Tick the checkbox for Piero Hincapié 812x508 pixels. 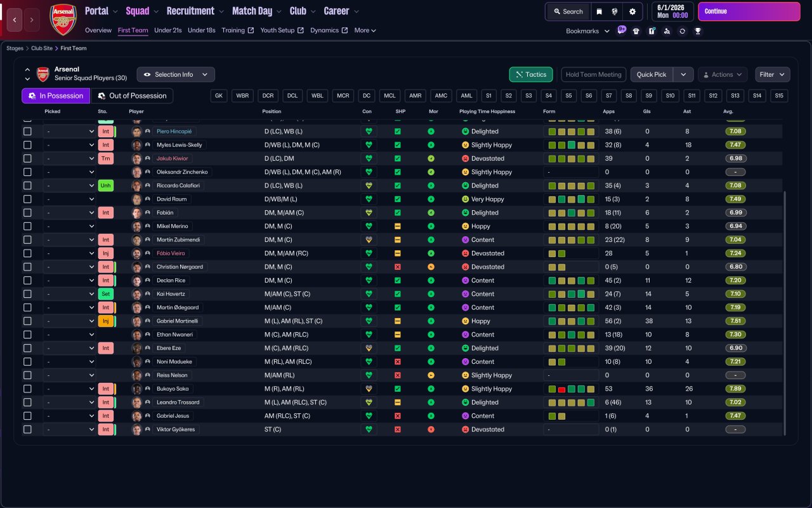click(27, 131)
